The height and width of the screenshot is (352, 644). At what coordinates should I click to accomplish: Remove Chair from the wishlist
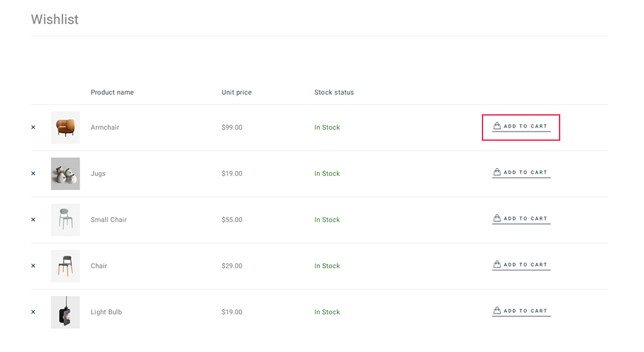pyautogui.click(x=33, y=266)
